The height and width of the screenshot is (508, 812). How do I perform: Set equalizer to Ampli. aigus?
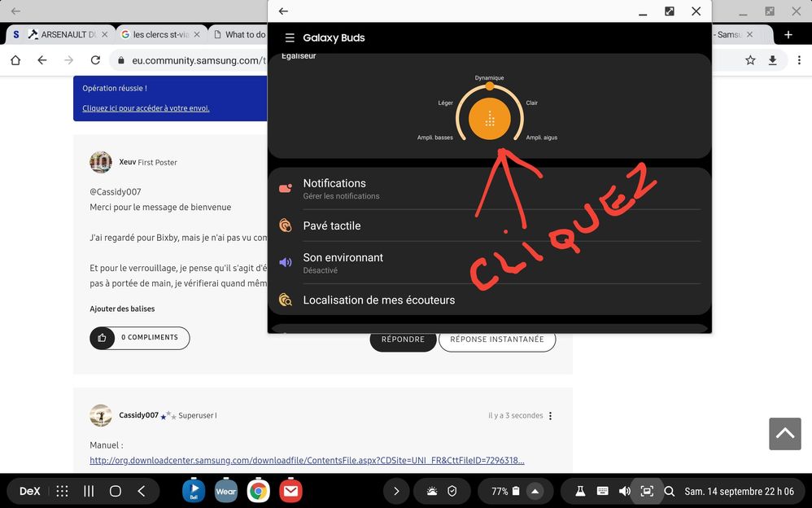[542, 138]
